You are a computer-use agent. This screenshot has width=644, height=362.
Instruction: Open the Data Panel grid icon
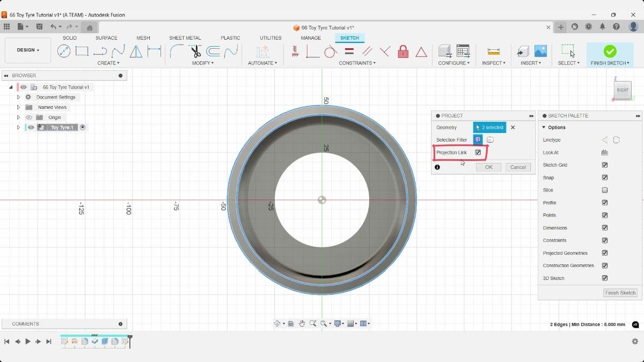tap(6, 27)
